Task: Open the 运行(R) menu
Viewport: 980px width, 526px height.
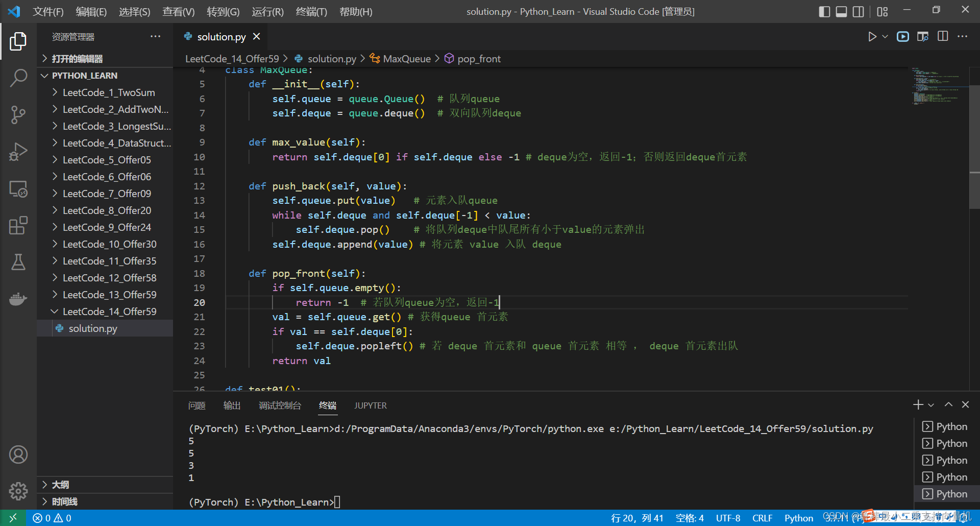Action: point(267,11)
